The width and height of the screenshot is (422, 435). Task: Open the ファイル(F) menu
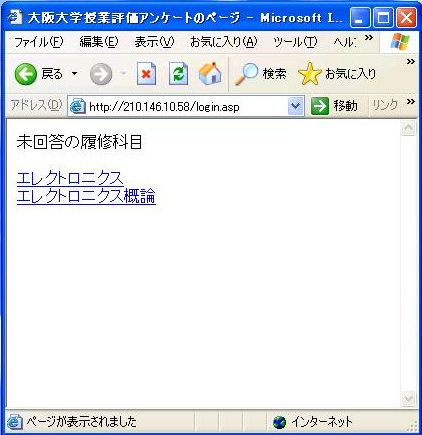coord(39,42)
